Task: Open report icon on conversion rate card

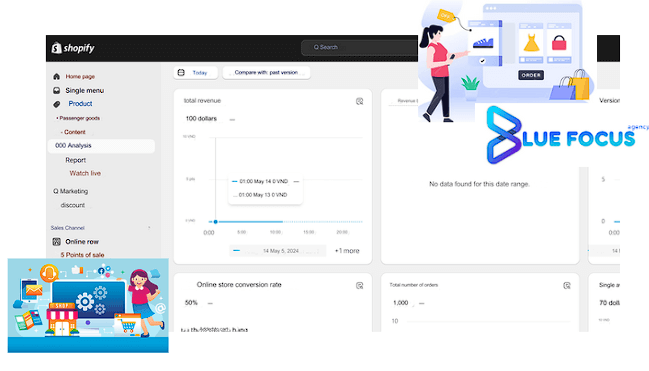Action: tap(359, 286)
